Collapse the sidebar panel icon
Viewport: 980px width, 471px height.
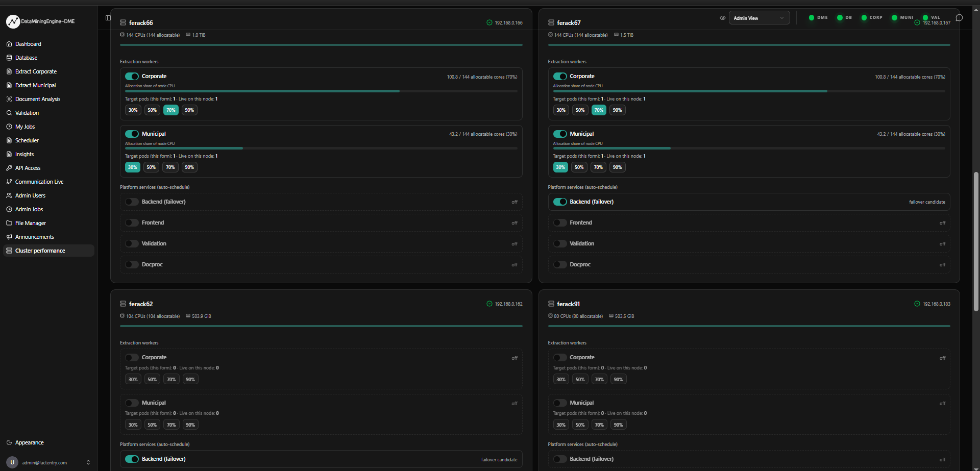(108, 18)
